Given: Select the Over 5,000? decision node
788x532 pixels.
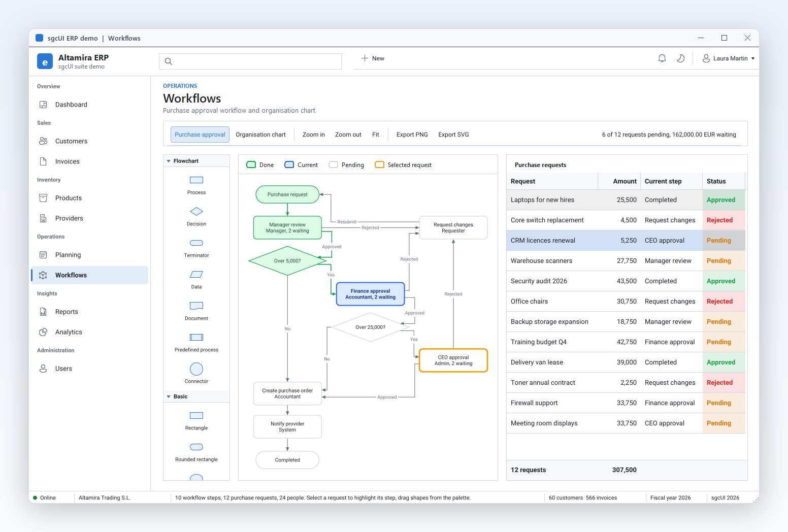Looking at the screenshot, I should (x=287, y=261).
